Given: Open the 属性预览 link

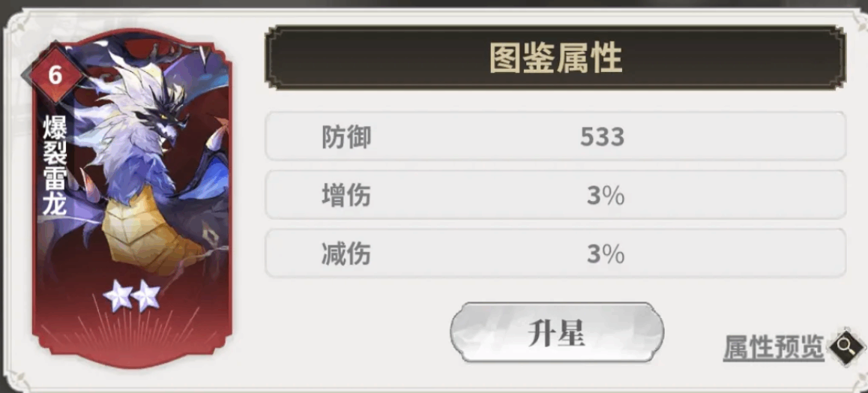Looking at the screenshot, I should pyautogui.click(x=773, y=348).
